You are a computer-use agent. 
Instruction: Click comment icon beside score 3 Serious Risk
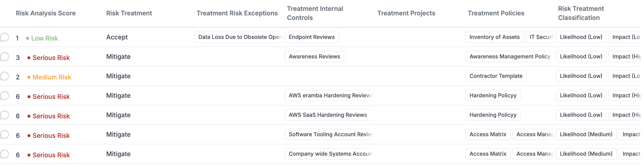click(x=4, y=57)
